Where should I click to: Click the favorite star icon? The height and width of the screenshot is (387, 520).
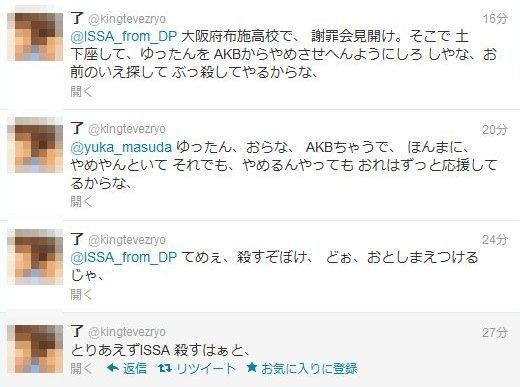coord(252,368)
